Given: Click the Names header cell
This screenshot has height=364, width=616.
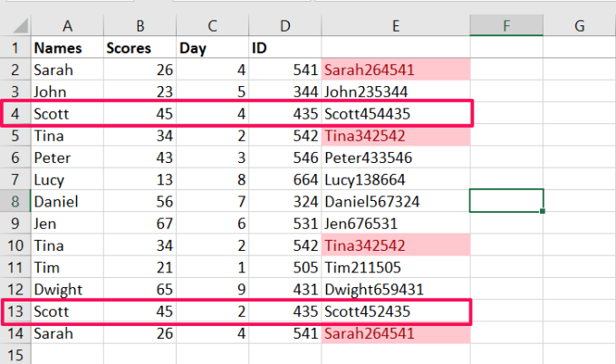Looking at the screenshot, I should [67, 48].
